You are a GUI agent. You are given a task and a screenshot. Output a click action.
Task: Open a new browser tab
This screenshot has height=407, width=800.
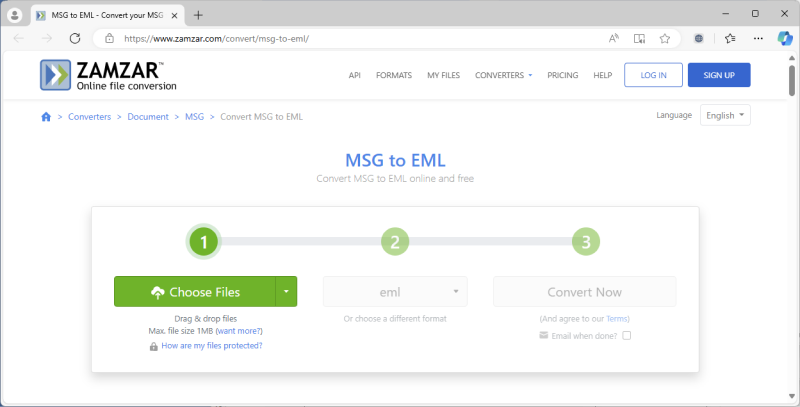[198, 15]
